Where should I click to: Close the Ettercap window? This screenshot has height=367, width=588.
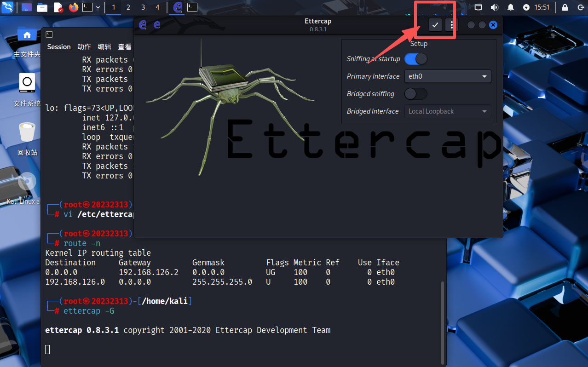493,25
